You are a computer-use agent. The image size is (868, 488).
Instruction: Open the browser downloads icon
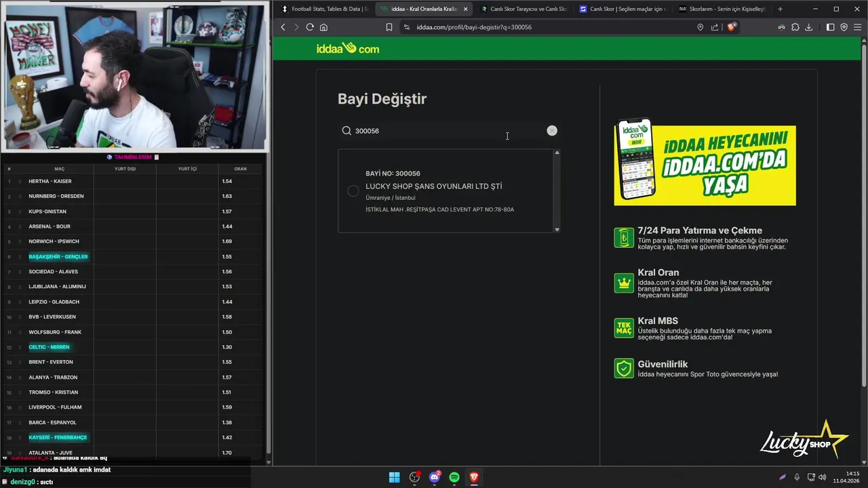(x=808, y=27)
